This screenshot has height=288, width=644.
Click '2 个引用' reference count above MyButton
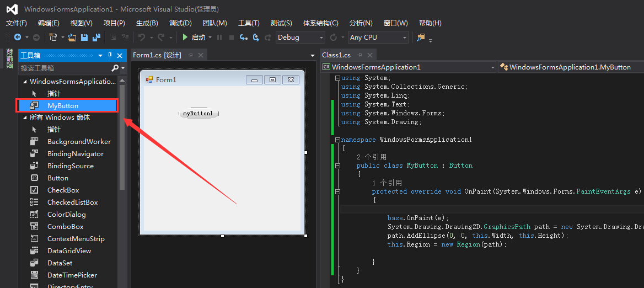(372, 157)
